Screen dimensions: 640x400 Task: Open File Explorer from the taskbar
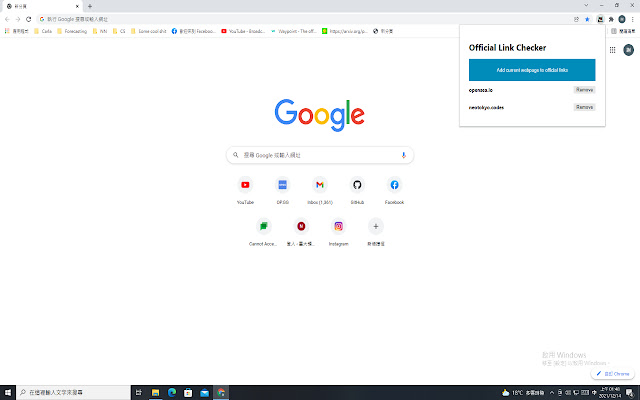[x=156, y=393]
